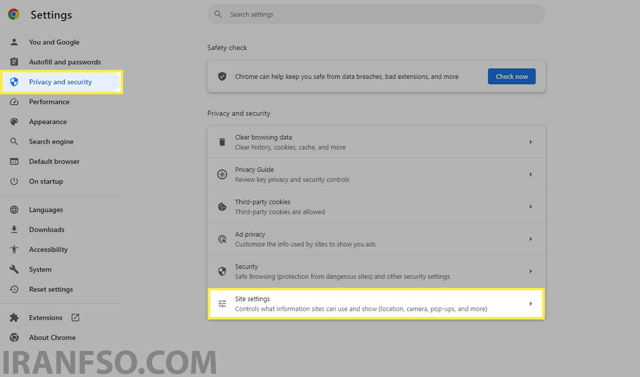Open Reset settings page
Viewport: 640px width, 377px height.
click(x=51, y=289)
